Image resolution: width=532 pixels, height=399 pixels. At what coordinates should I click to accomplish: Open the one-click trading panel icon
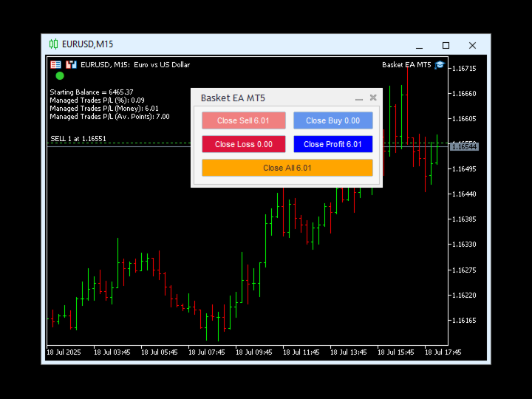pos(55,64)
